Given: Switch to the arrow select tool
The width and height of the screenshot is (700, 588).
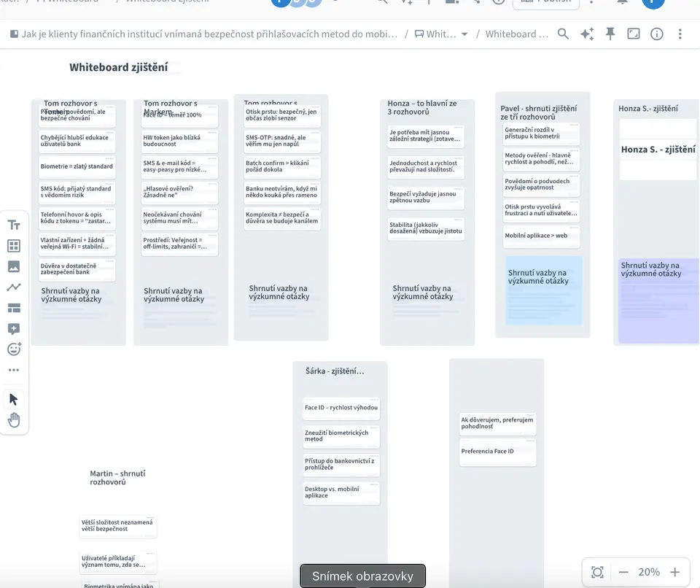Looking at the screenshot, I should [14, 399].
